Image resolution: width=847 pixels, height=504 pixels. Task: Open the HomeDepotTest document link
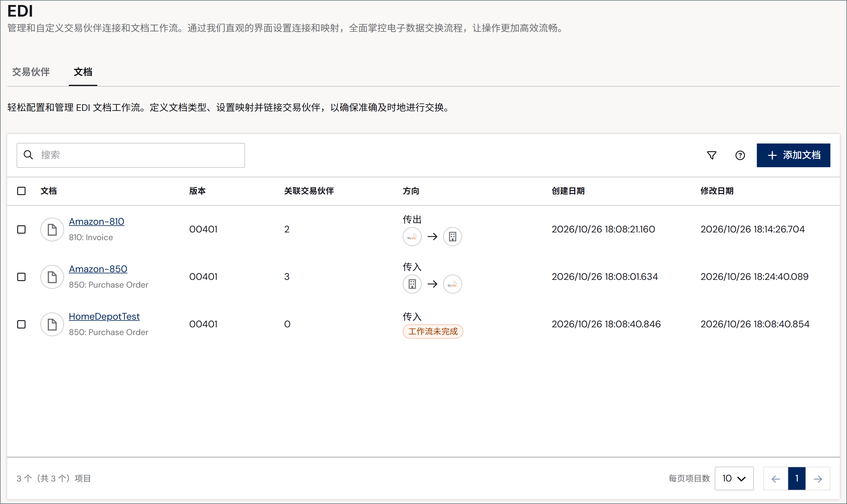click(104, 317)
